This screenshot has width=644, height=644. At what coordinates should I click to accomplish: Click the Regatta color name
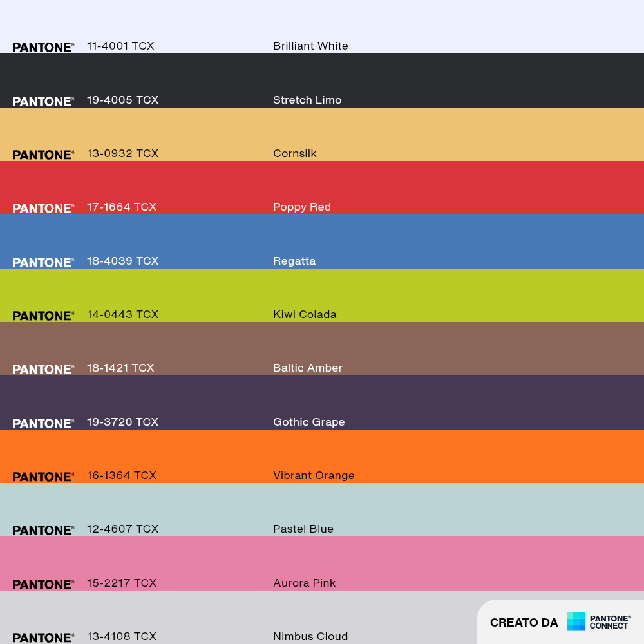coord(294,261)
